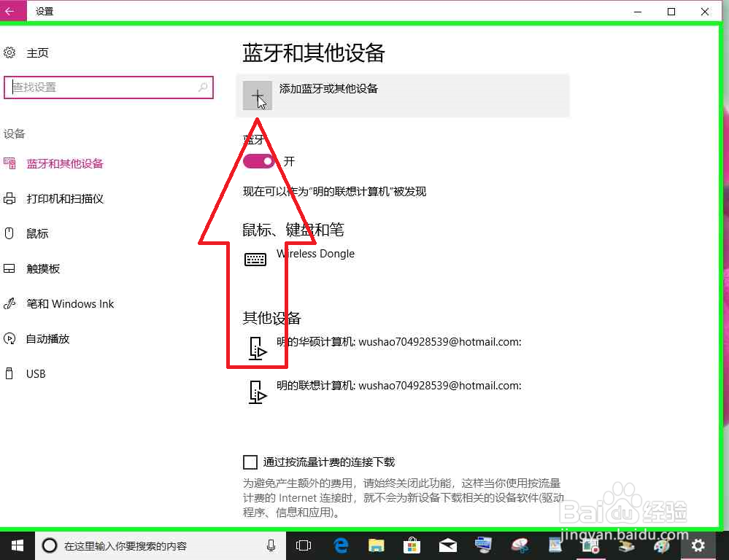Click the 明的联想计算机 device icon
Image resolution: width=729 pixels, height=560 pixels.
tap(258, 392)
